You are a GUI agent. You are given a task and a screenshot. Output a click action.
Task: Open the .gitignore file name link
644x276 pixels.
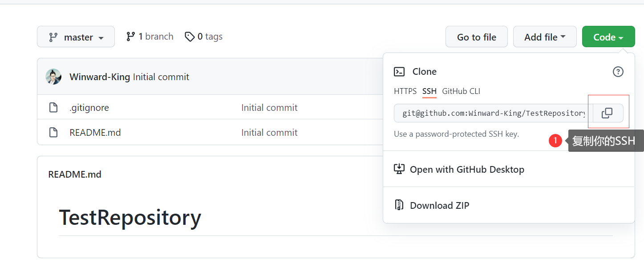coord(89,107)
